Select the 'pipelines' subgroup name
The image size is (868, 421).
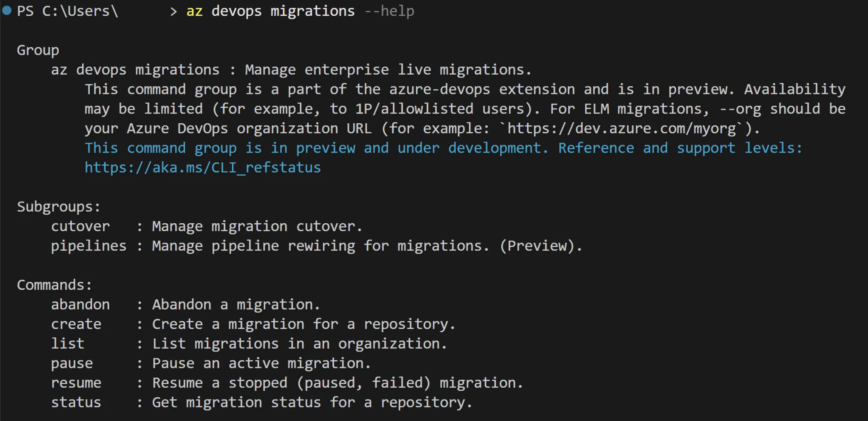[89, 246]
